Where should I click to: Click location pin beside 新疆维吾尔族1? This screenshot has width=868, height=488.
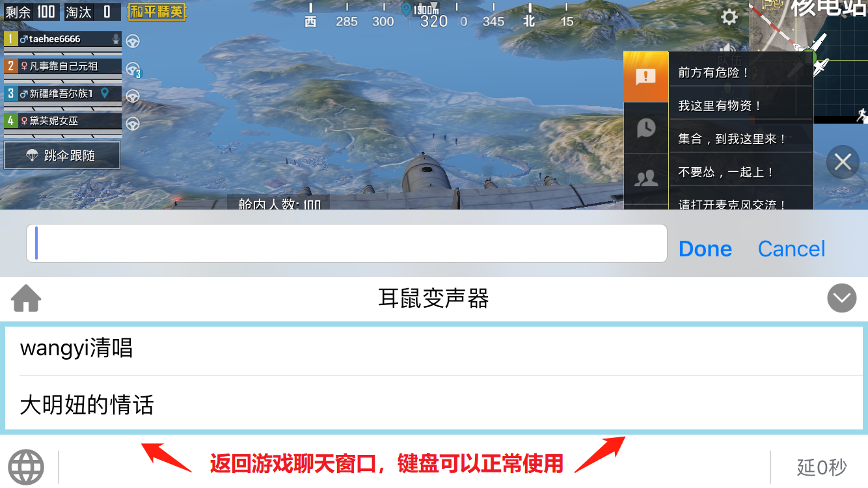click(x=105, y=93)
